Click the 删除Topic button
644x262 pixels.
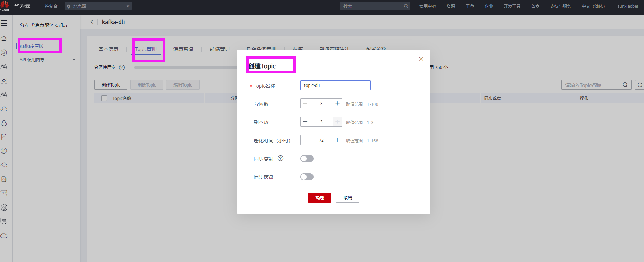click(147, 85)
